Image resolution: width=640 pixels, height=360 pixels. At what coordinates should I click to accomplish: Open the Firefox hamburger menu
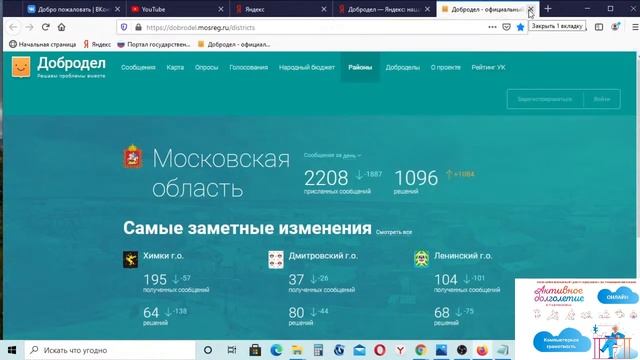click(635, 27)
